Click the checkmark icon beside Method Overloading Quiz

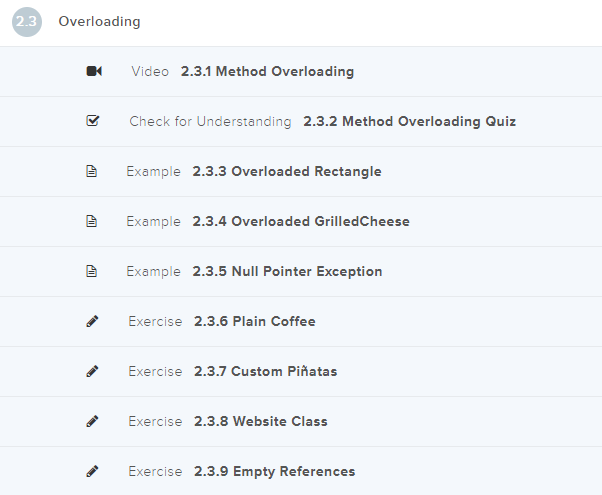[x=93, y=121]
